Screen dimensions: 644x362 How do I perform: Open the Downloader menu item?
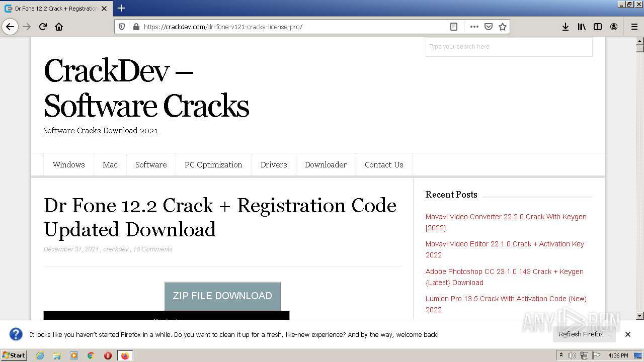326,165
